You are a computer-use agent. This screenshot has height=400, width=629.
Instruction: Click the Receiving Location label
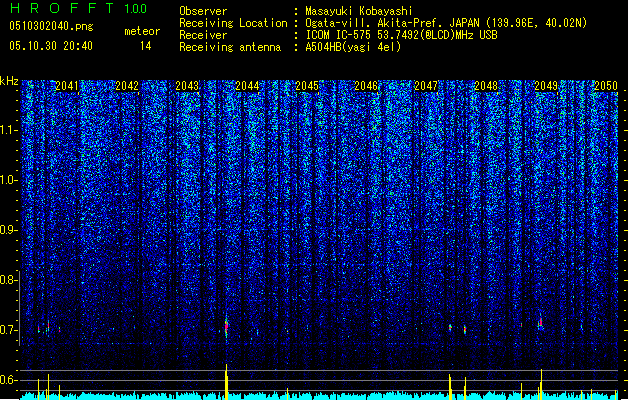click(233, 23)
